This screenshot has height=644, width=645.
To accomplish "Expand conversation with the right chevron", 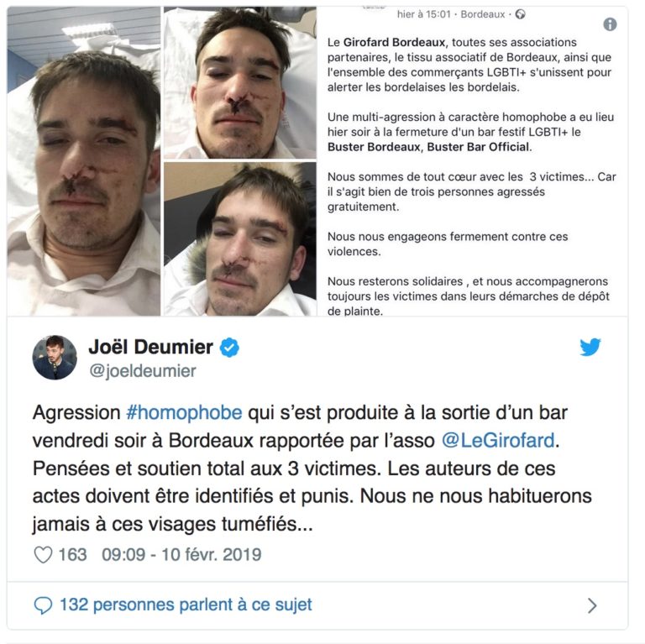I will point(592,605).
